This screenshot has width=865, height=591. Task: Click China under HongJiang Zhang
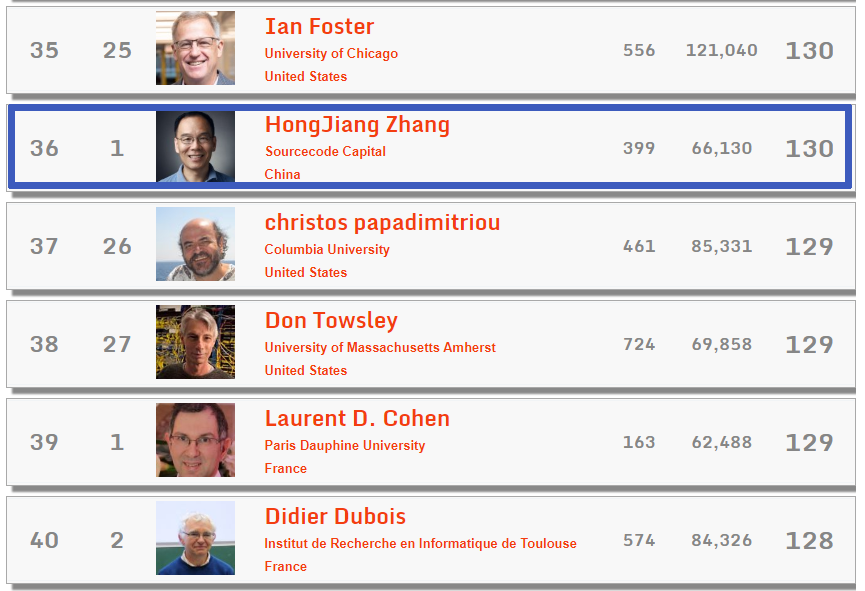tap(282, 174)
